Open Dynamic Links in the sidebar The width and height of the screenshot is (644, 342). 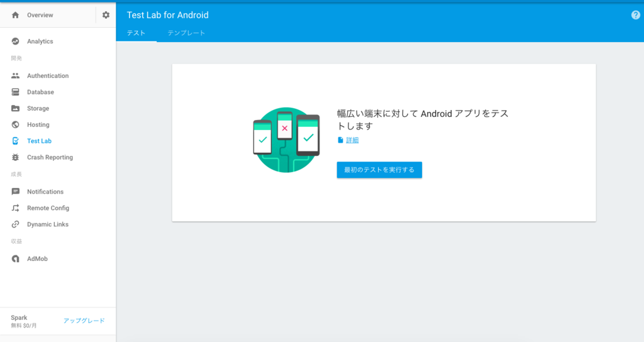(x=48, y=224)
